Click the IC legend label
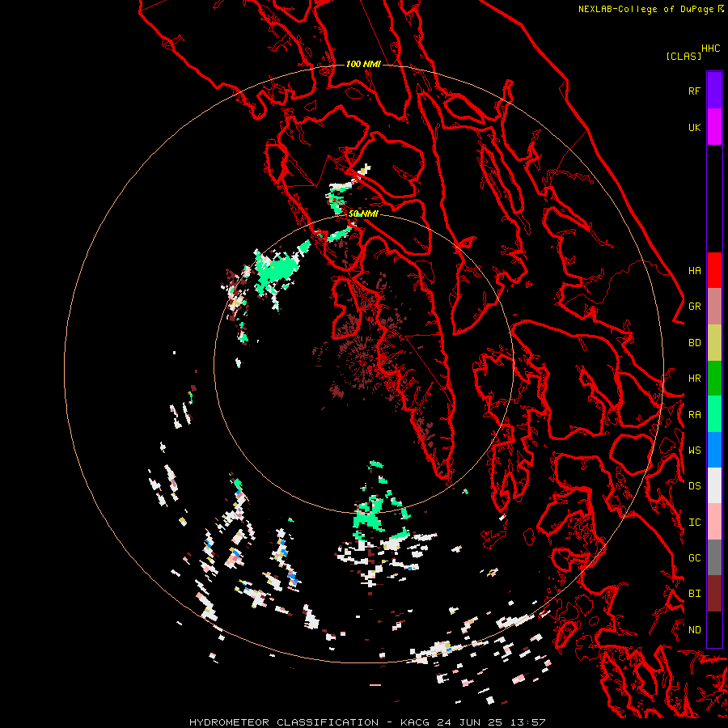 694,523
